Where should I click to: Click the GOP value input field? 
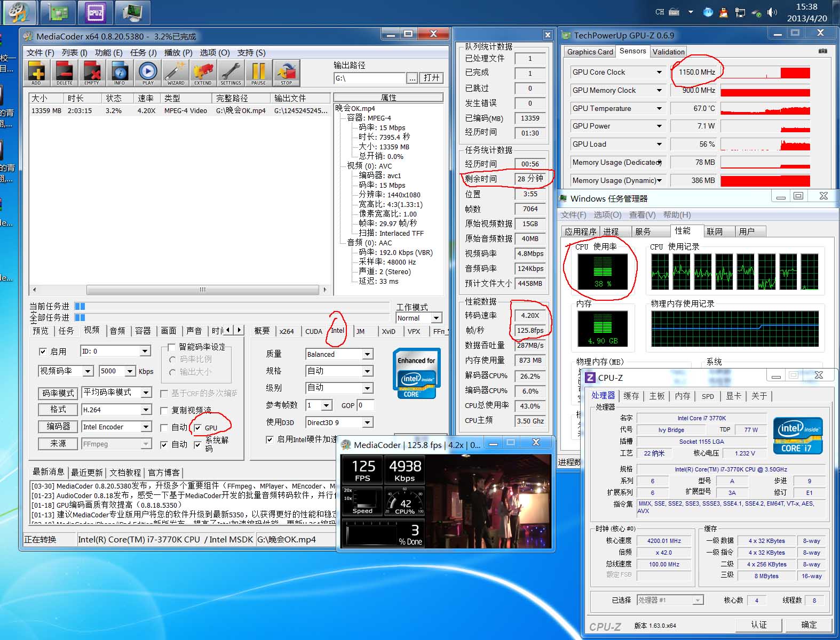click(x=365, y=405)
